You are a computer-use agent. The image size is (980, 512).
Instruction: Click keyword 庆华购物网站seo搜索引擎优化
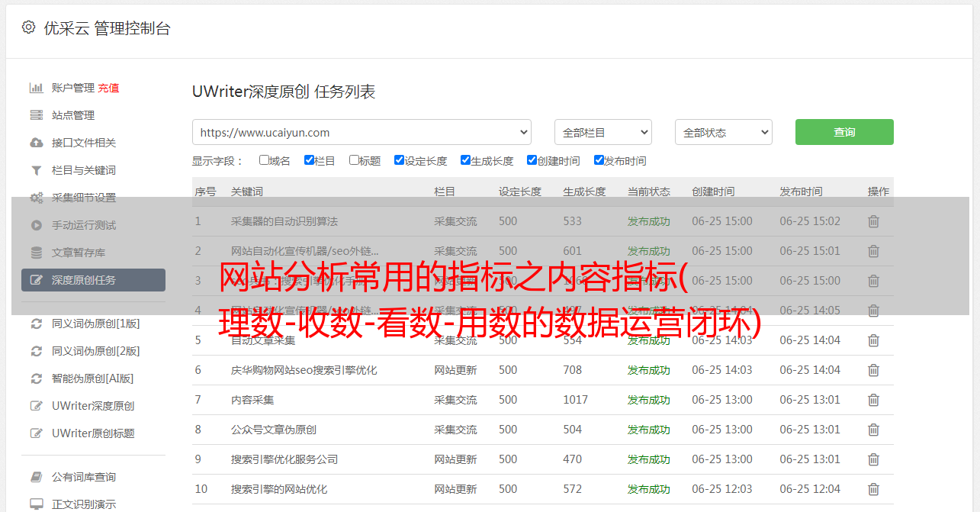pos(304,370)
